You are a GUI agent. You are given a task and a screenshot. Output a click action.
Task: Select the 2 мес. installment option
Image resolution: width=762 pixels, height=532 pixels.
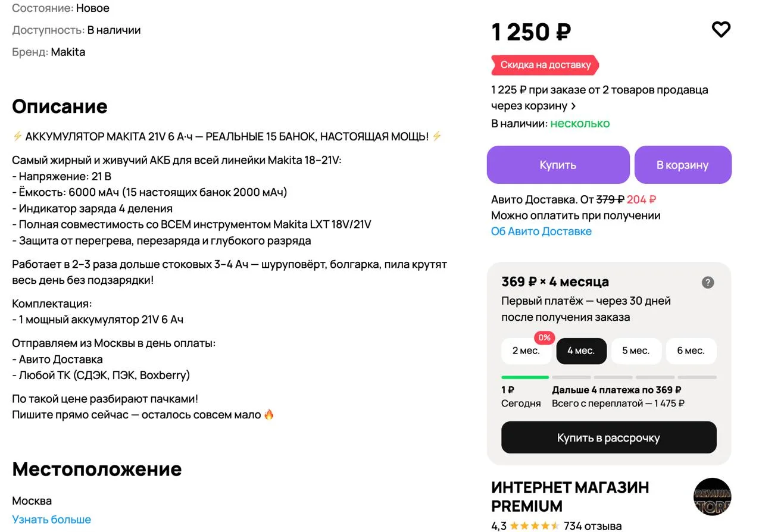(x=526, y=351)
